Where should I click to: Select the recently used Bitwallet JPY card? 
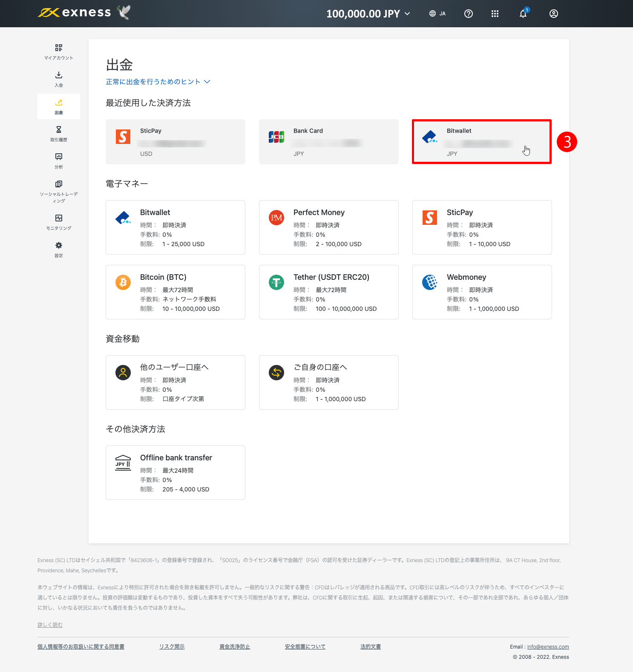click(482, 142)
